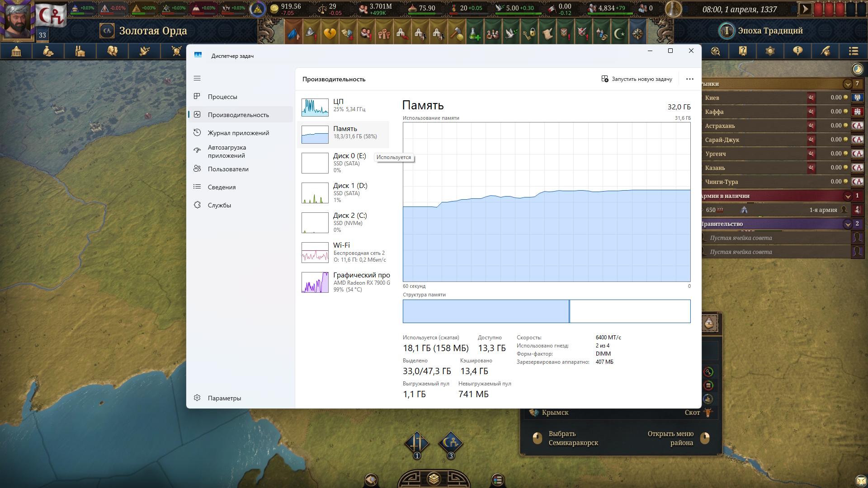The height and width of the screenshot is (488, 868).
Task: Click the memory composition bar
Action: pyautogui.click(x=547, y=311)
